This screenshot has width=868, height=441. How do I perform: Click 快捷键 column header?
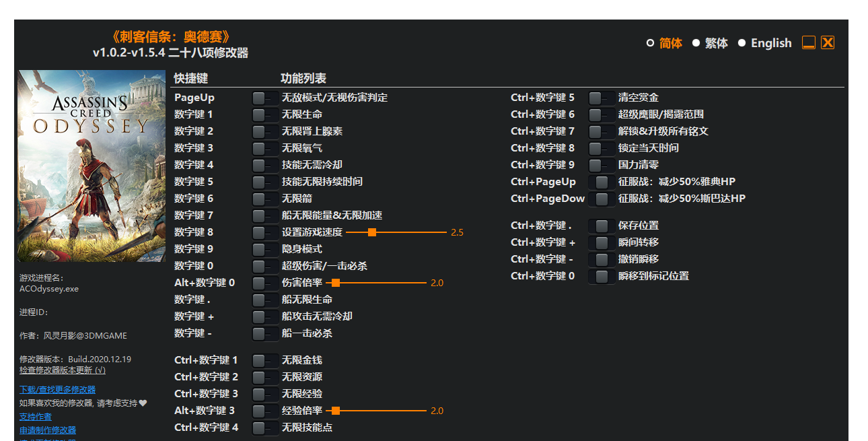tap(191, 78)
